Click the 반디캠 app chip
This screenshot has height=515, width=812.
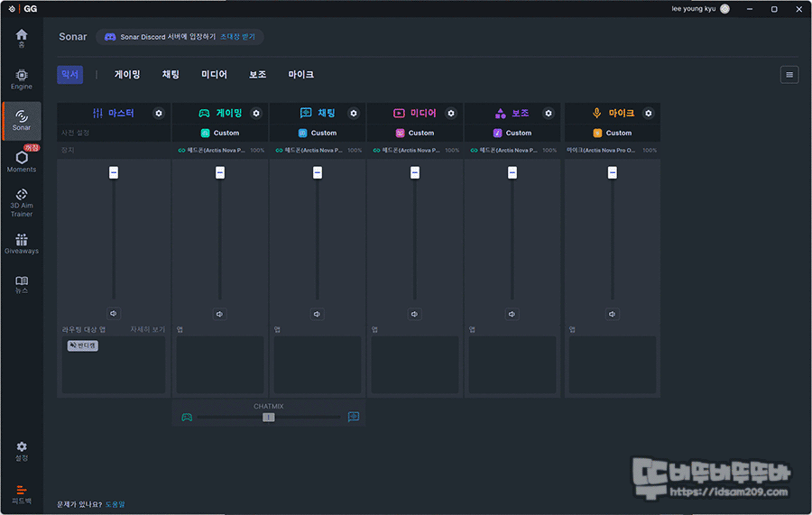tap(82, 345)
